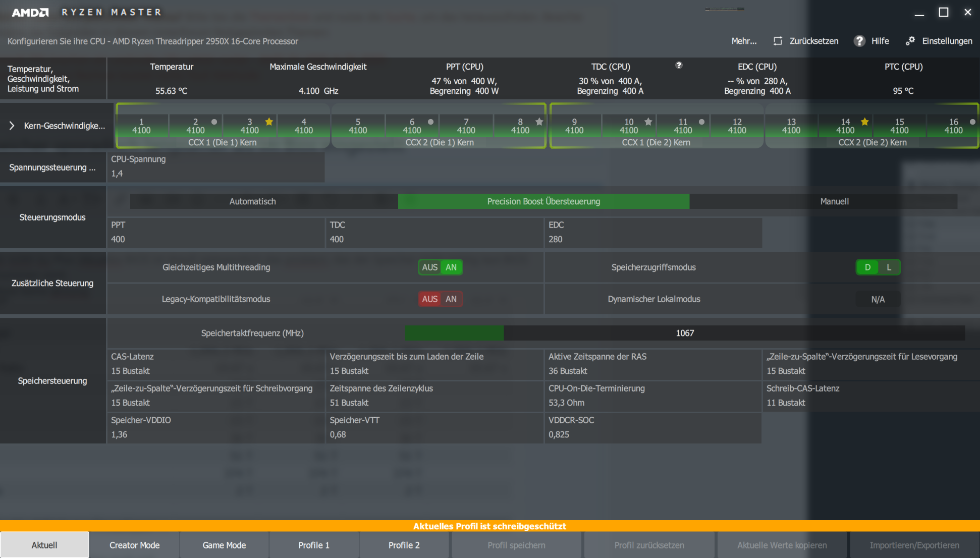Select the Automatisch control mode
This screenshot has height=558, width=980.
click(252, 201)
